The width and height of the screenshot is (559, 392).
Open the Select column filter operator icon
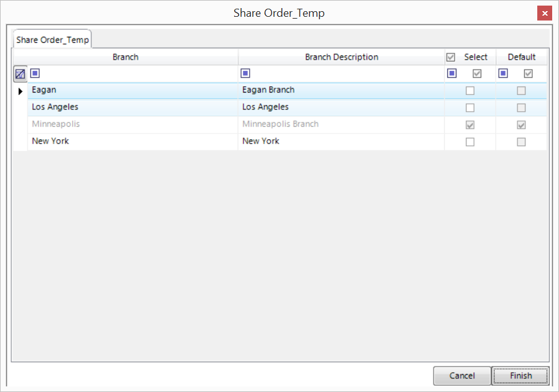tap(452, 73)
